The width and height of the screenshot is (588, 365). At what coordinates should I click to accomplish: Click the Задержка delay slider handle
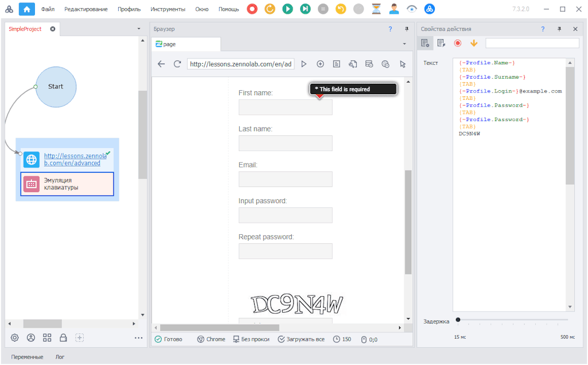click(458, 320)
